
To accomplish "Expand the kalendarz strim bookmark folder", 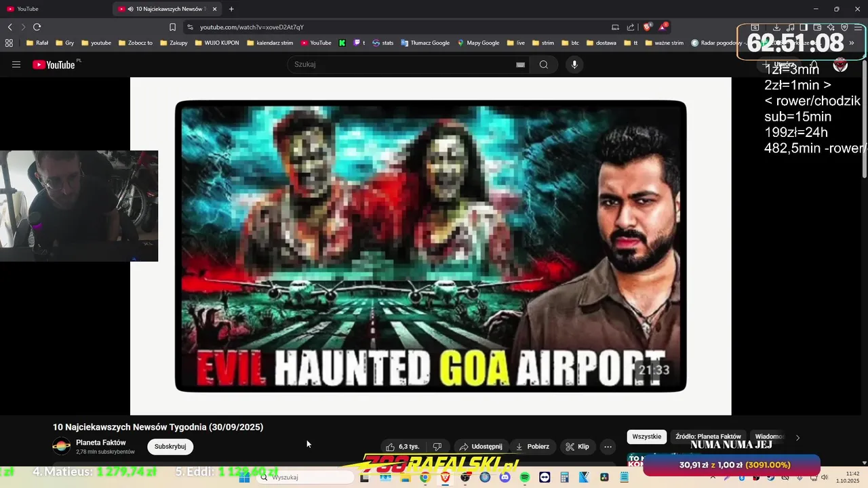I will coord(270,43).
